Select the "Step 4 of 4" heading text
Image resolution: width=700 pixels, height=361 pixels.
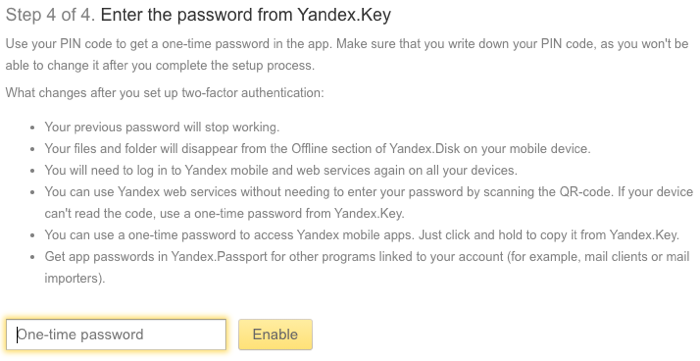(50, 15)
